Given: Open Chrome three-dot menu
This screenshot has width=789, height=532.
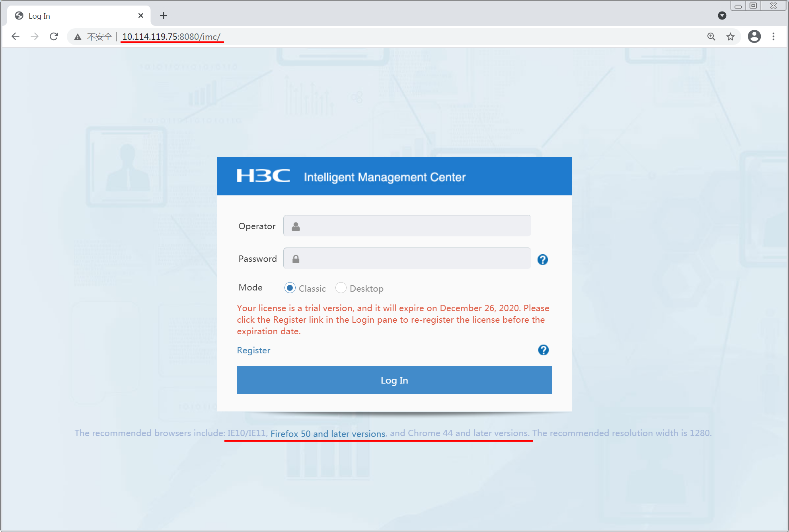Looking at the screenshot, I should point(773,37).
